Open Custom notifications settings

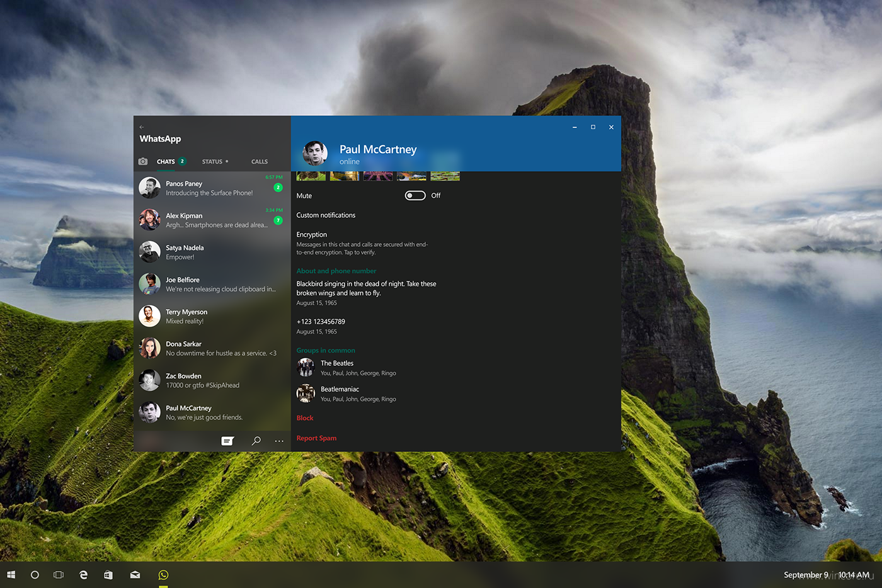pos(326,215)
